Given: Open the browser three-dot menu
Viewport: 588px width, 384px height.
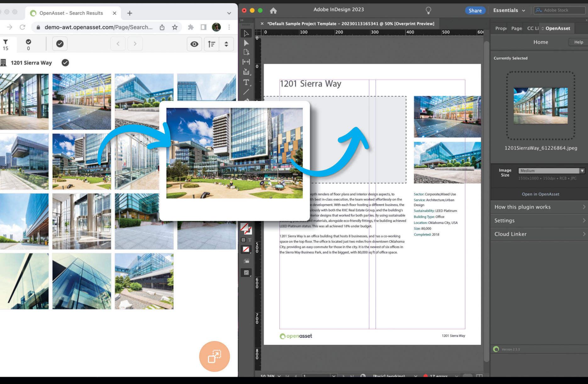Looking at the screenshot, I should (229, 27).
